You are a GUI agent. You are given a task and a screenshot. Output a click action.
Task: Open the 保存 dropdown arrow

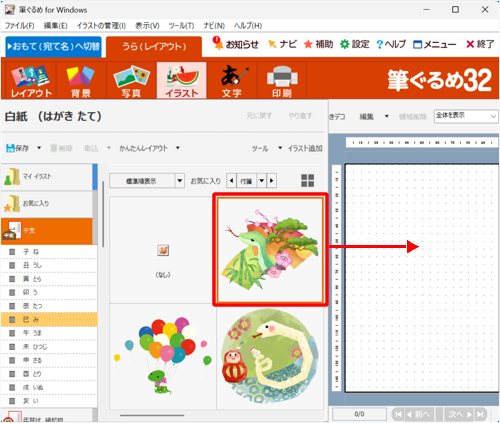point(39,148)
